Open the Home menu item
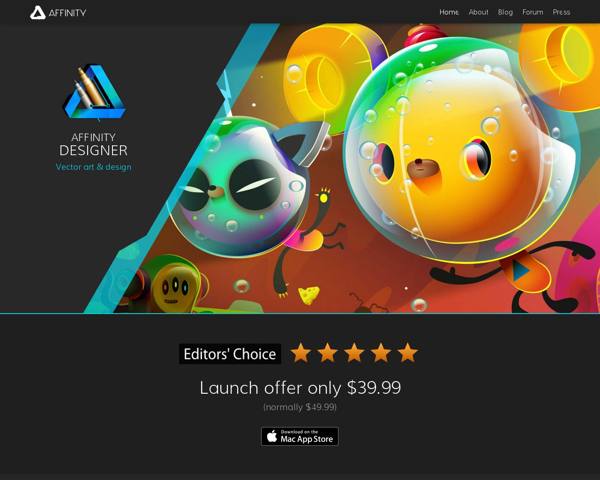Viewport: 600px width, 480px height. coord(449,12)
